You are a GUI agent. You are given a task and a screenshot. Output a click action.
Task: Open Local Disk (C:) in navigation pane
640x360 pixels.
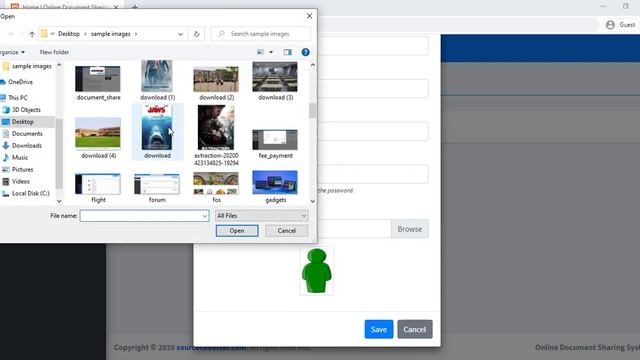(x=30, y=193)
